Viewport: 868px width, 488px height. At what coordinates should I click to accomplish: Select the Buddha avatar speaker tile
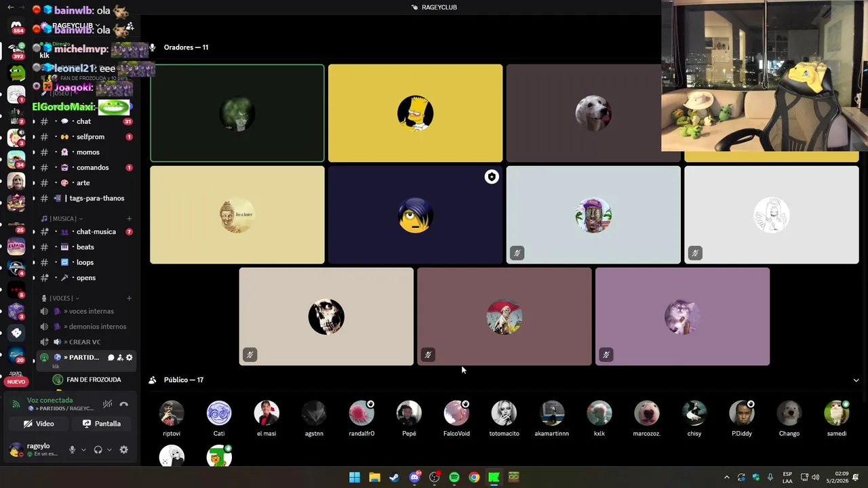pyautogui.click(x=237, y=215)
